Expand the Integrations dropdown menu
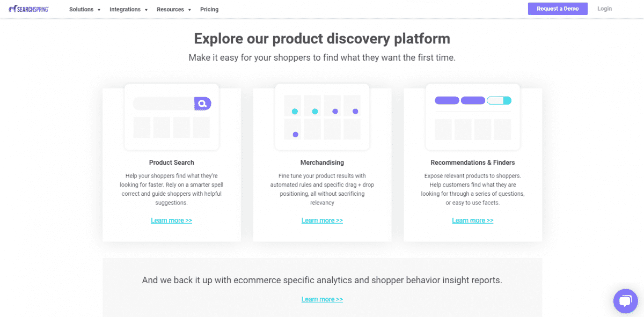 128,9
